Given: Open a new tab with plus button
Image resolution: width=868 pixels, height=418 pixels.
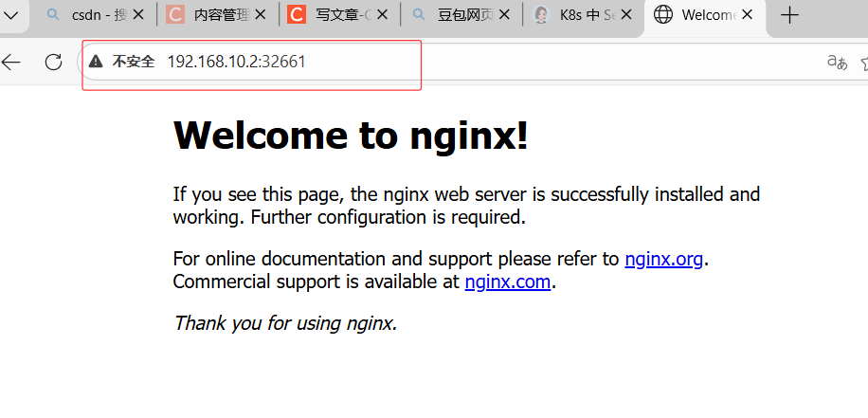Looking at the screenshot, I should pyautogui.click(x=789, y=15).
